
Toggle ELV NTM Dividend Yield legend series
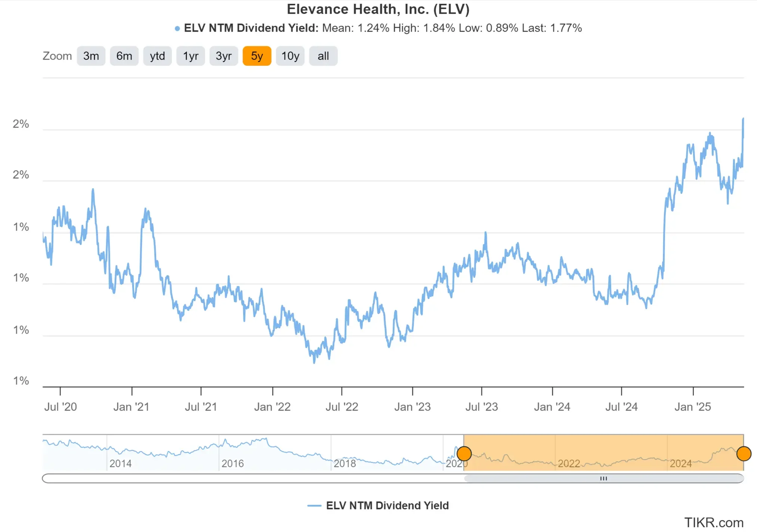[x=378, y=505]
